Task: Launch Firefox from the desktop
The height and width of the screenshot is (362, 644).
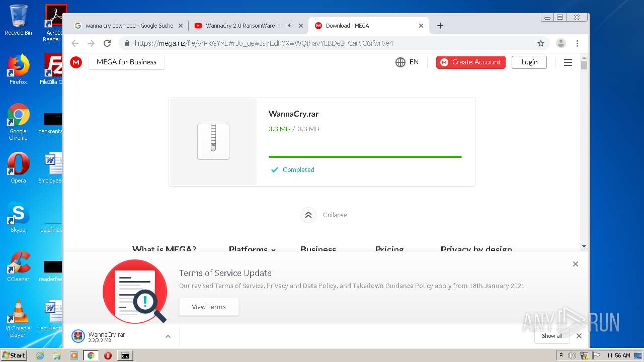Action: [x=18, y=69]
